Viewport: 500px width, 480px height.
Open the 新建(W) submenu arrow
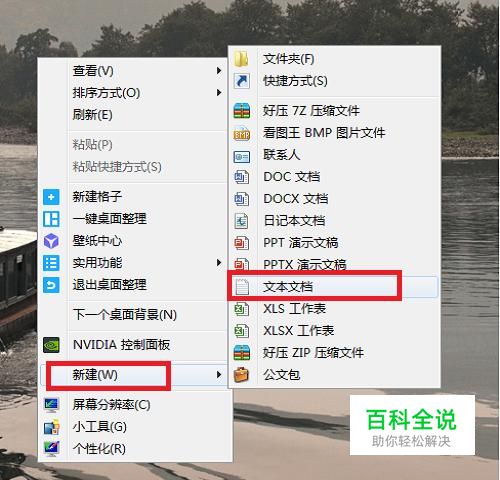click(219, 375)
